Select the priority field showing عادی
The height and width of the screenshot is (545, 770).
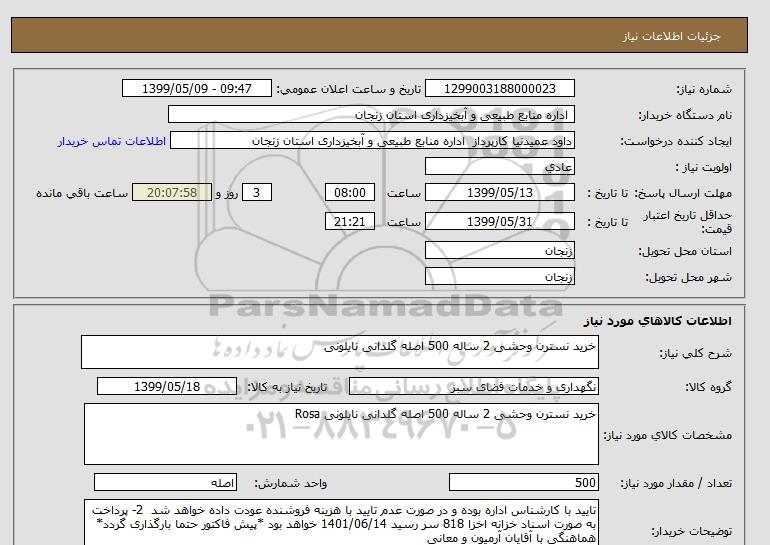coord(499,166)
